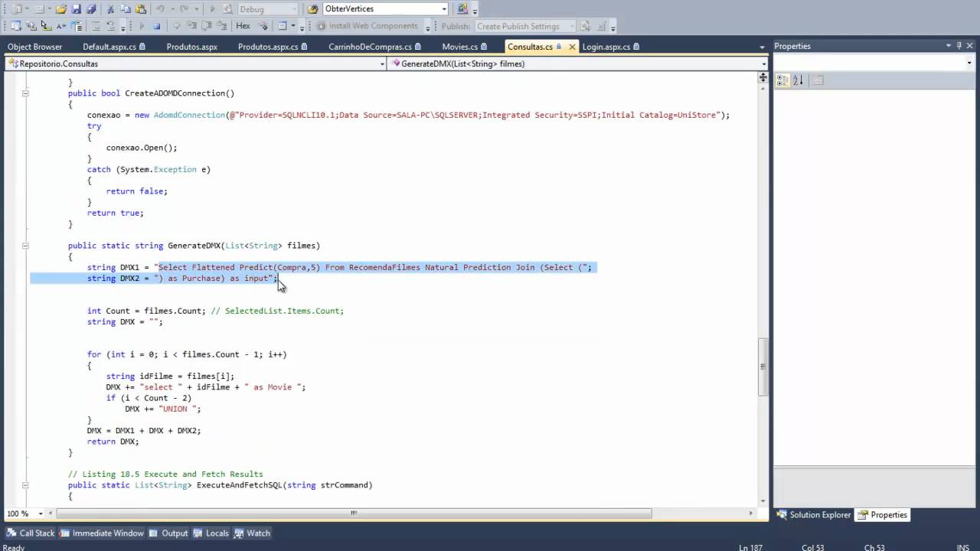The height and width of the screenshot is (551, 980).
Task: Save the current file
Action: pos(76,9)
